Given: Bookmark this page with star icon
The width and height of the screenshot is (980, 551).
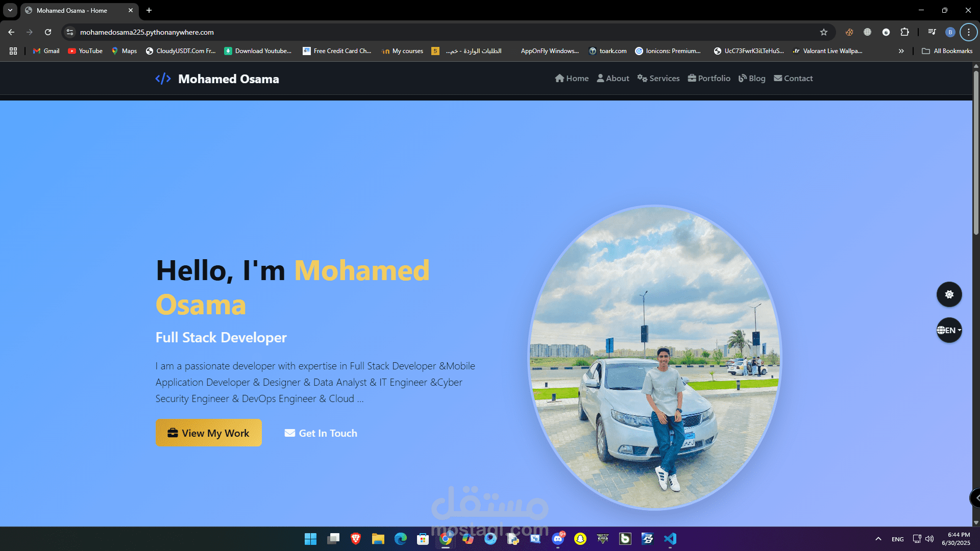Looking at the screenshot, I should pos(823,32).
